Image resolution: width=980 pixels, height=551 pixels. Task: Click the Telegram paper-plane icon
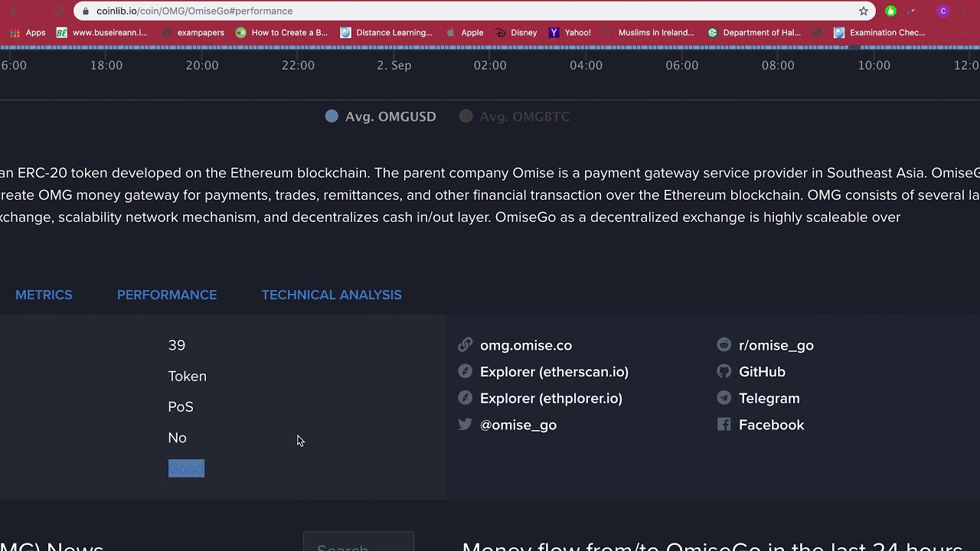pos(724,398)
